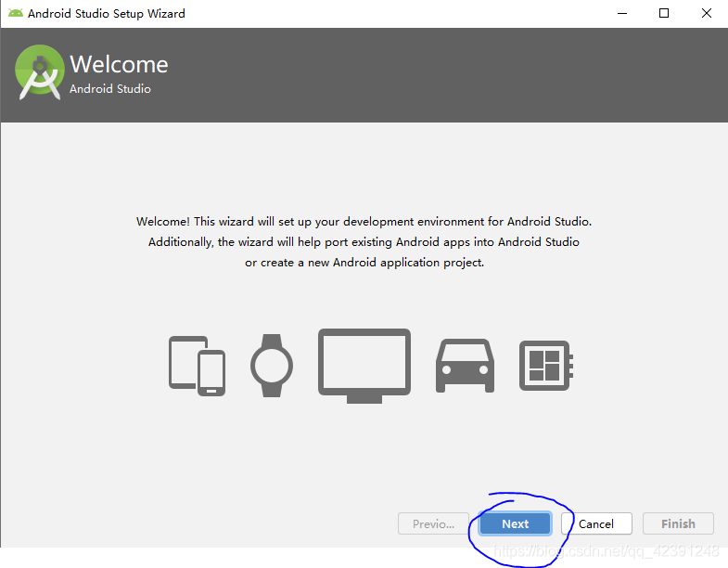Image resolution: width=728 pixels, height=568 pixels.
Task: Select the Android Auto car icon
Action: (x=465, y=366)
